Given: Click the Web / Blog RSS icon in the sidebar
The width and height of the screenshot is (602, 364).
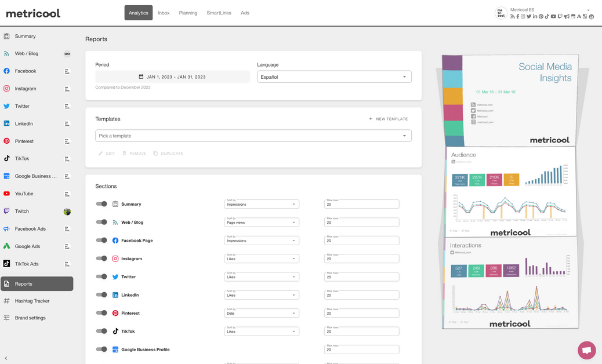Looking at the screenshot, I should click(x=6, y=53).
